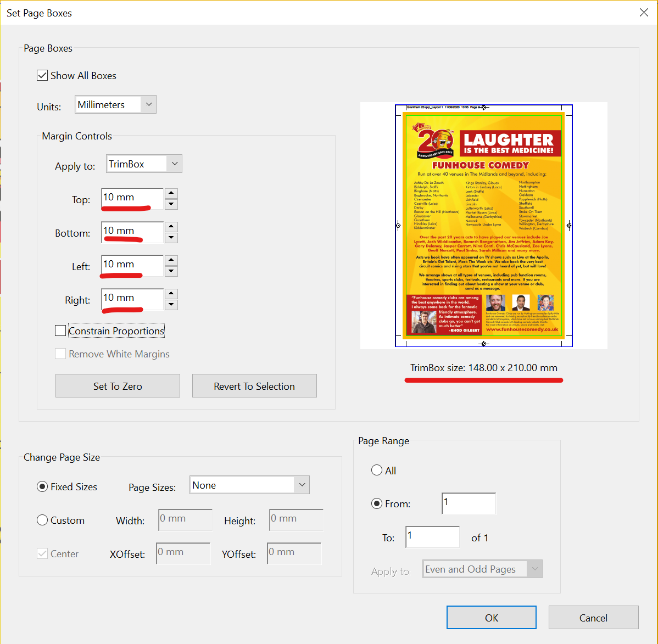This screenshot has width=658, height=644.
Task: Open the Page Sizes dropdown showing None
Action: [249, 485]
